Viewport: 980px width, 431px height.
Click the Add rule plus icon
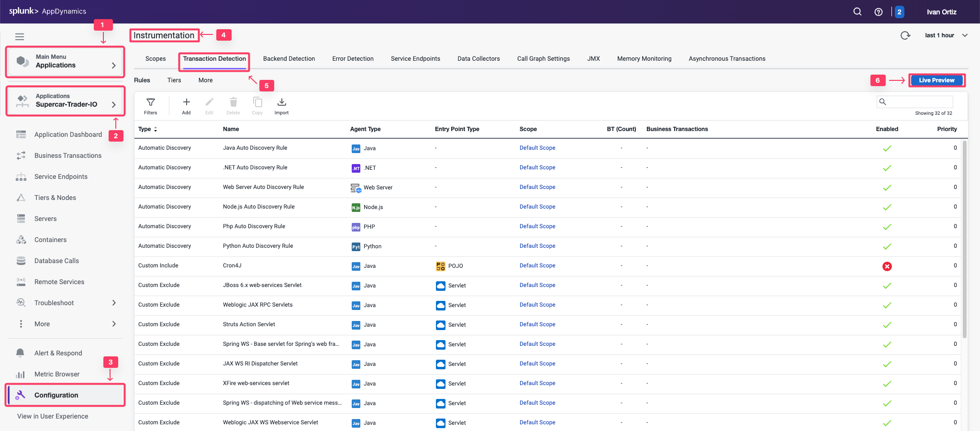tap(186, 102)
